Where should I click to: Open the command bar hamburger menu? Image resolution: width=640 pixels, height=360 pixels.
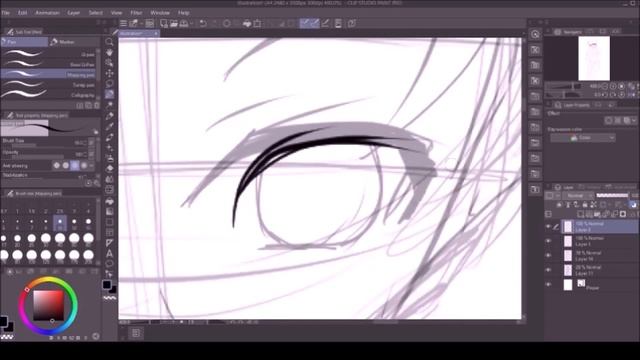(x=123, y=24)
